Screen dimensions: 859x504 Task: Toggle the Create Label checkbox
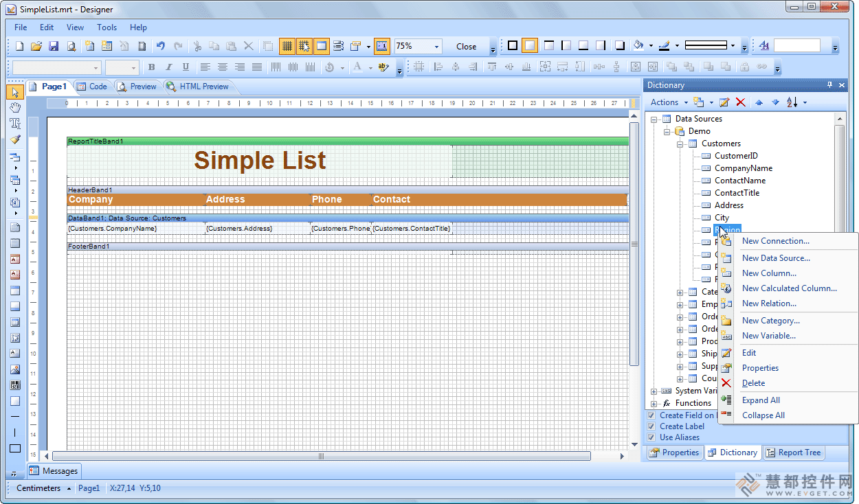[651, 426]
